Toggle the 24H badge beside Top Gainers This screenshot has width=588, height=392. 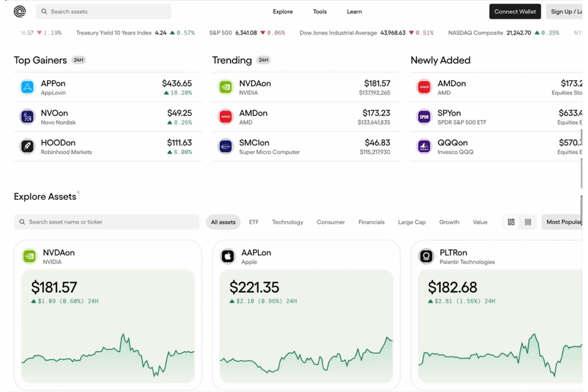pos(79,60)
